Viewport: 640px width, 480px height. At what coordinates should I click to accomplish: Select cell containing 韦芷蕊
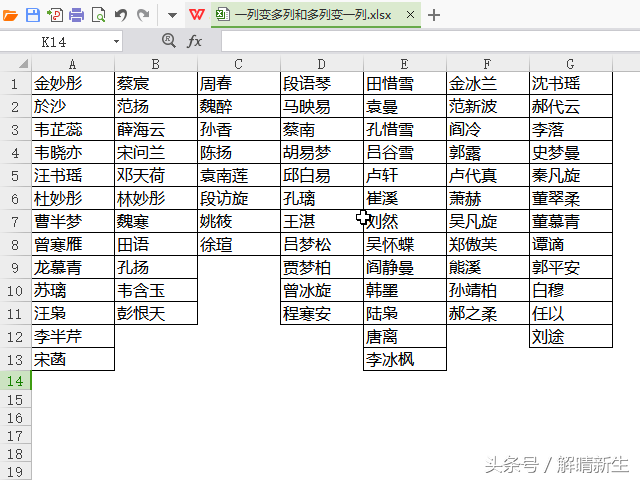point(73,130)
